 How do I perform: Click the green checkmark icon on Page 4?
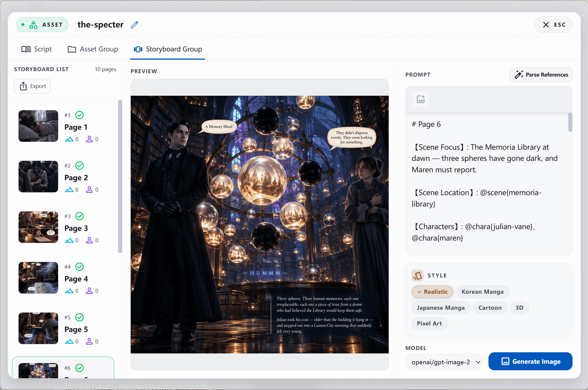point(80,267)
